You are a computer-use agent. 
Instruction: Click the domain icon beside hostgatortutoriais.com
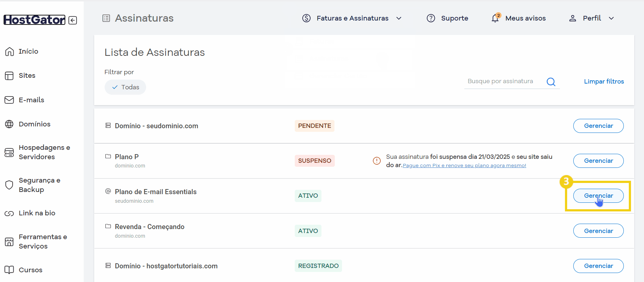pos(108,265)
